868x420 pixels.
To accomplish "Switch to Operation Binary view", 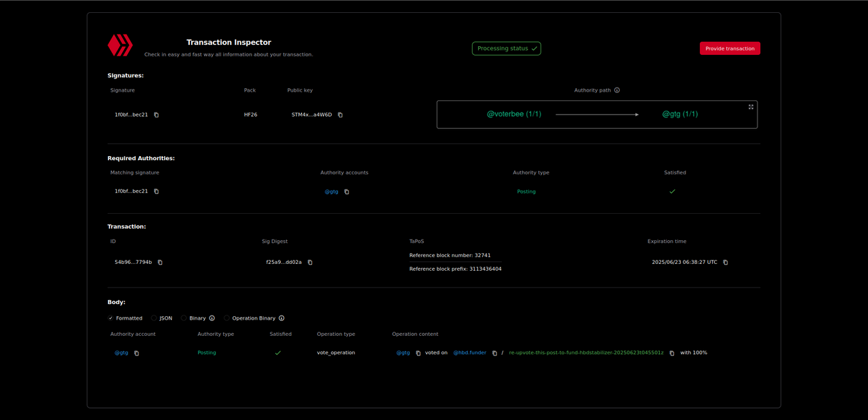I will point(226,318).
